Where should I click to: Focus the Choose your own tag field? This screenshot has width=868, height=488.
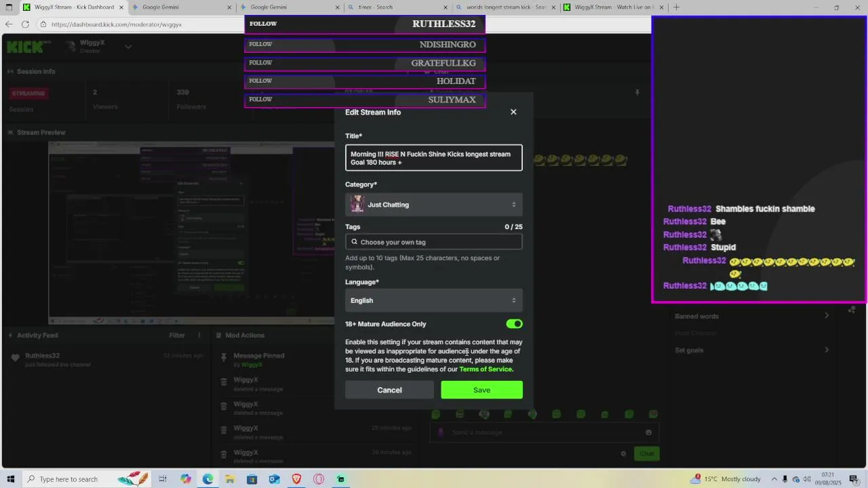click(434, 242)
